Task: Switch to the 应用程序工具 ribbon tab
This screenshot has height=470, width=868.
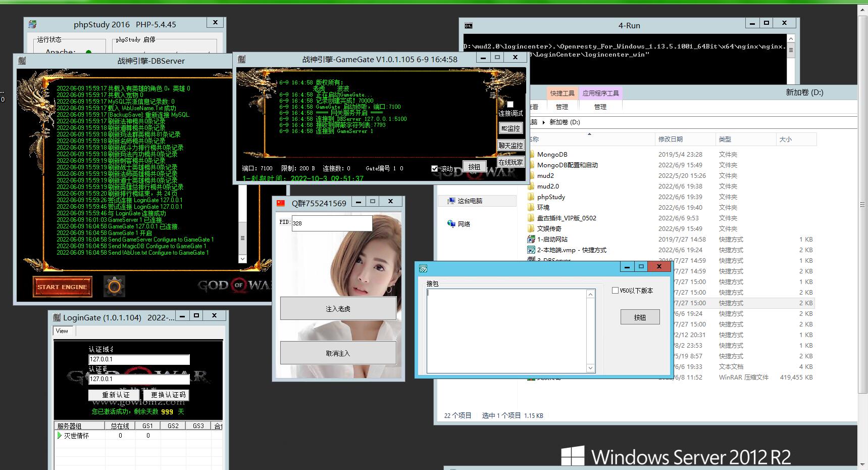Action: [x=600, y=93]
